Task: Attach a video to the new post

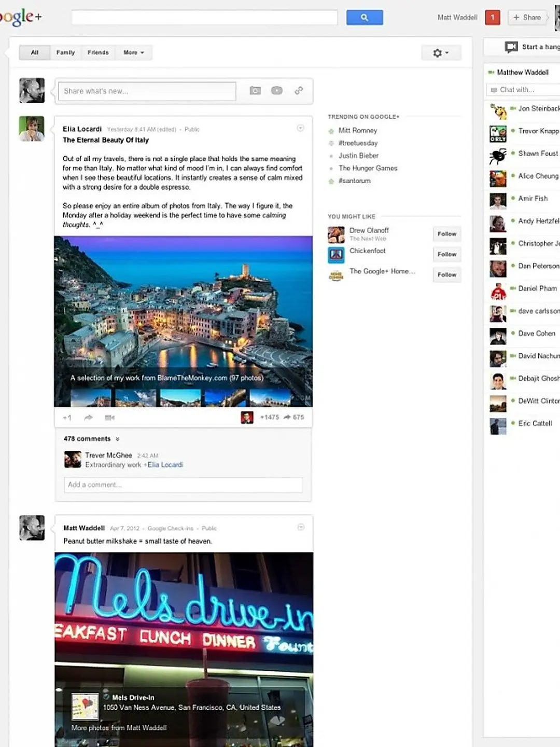Action: [277, 91]
